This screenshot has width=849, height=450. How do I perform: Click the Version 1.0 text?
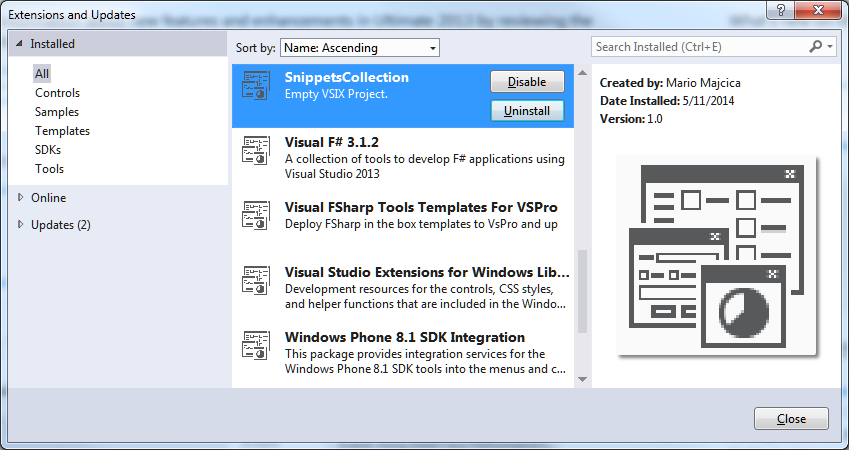[x=631, y=119]
